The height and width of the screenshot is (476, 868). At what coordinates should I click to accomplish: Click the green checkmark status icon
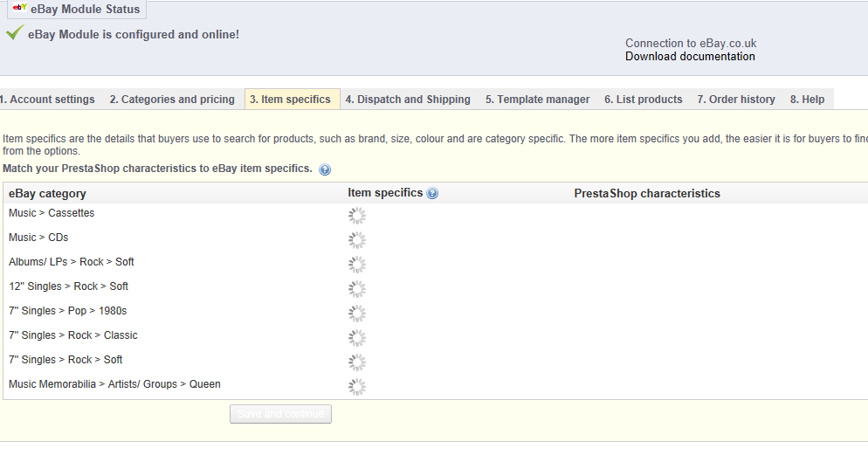tap(14, 33)
